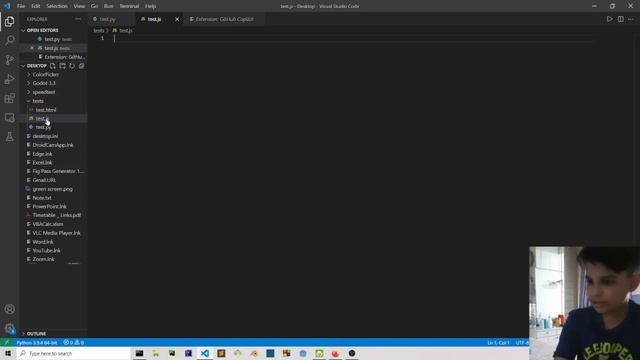The width and height of the screenshot is (640, 360).
Task: Open the Selection menu
Action: pos(57,6)
